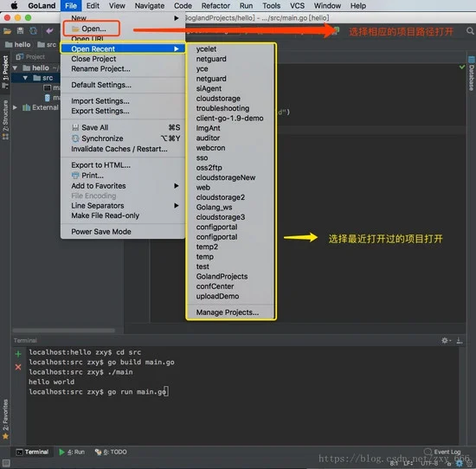Collapse the hello project tree node

point(15,67)
